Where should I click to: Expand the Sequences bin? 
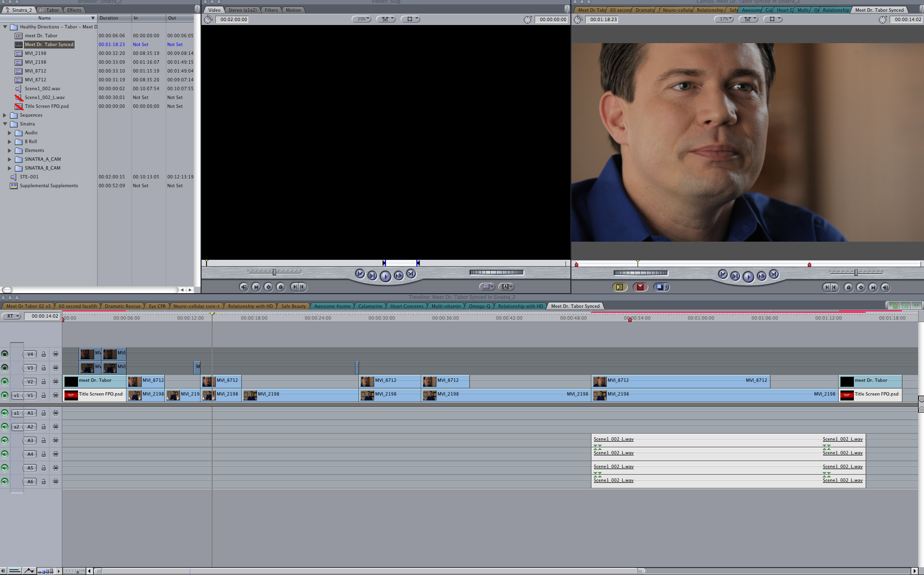point(5,115)
